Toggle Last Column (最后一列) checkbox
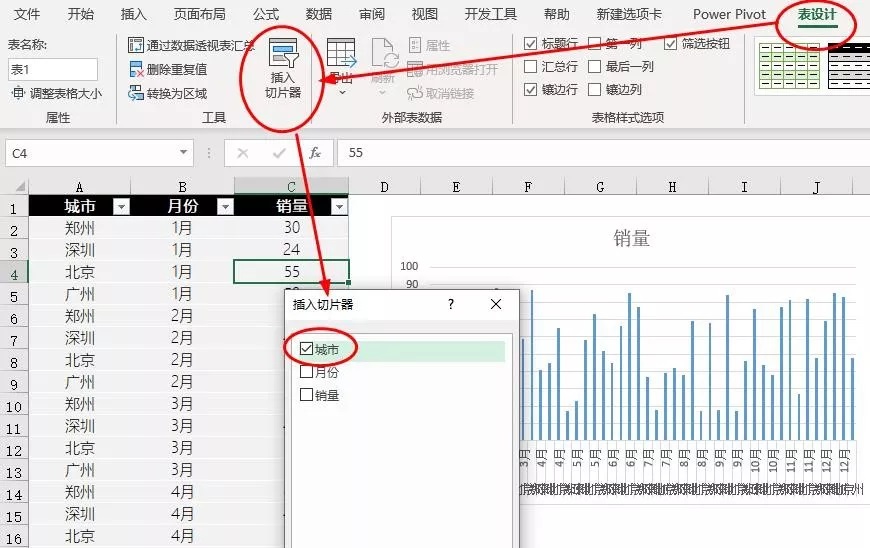Screen dimensions: 870x548 [594, 67]
